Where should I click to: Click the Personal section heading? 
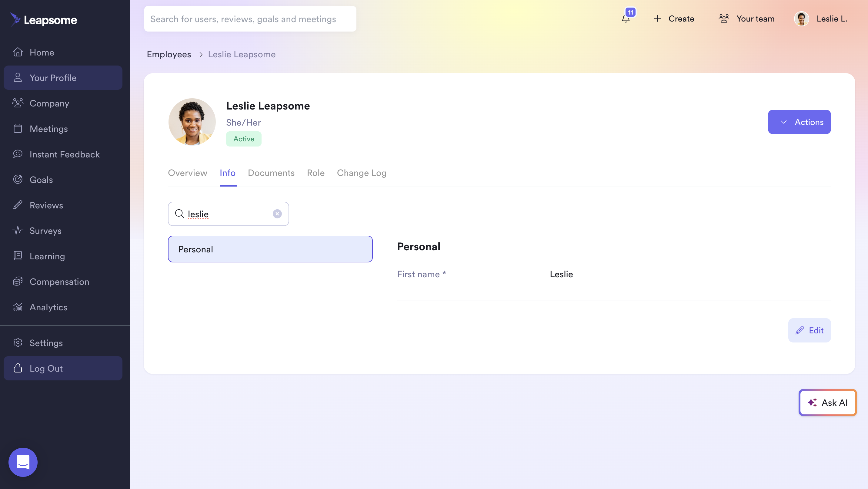[419, 246]
